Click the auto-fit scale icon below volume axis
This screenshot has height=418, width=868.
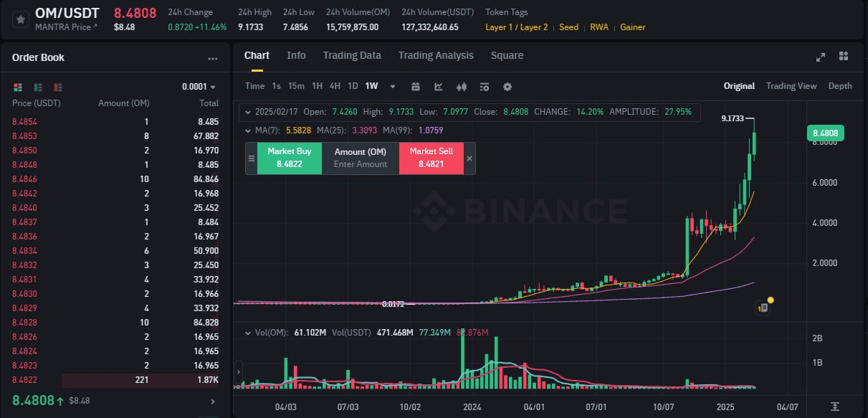835,406
